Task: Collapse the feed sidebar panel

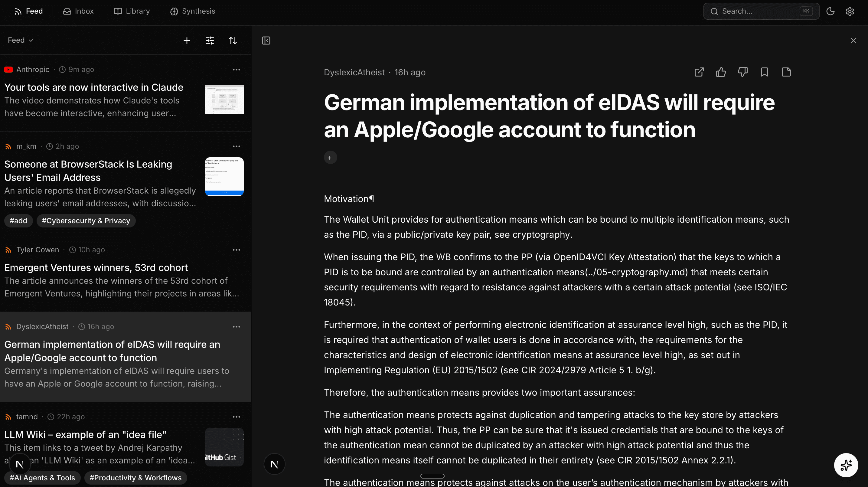Action: click(x=266, y=41)
